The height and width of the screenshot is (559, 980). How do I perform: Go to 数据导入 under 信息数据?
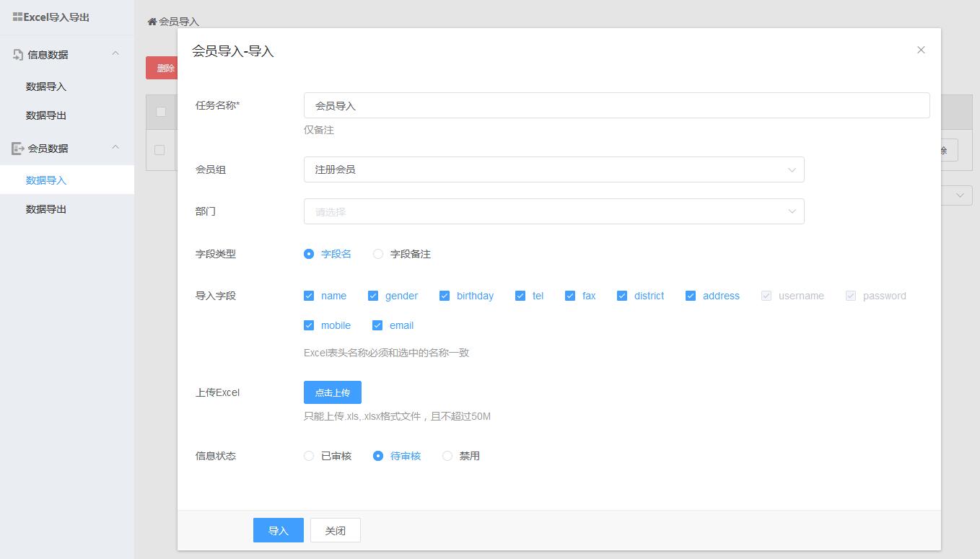(46, 87)
